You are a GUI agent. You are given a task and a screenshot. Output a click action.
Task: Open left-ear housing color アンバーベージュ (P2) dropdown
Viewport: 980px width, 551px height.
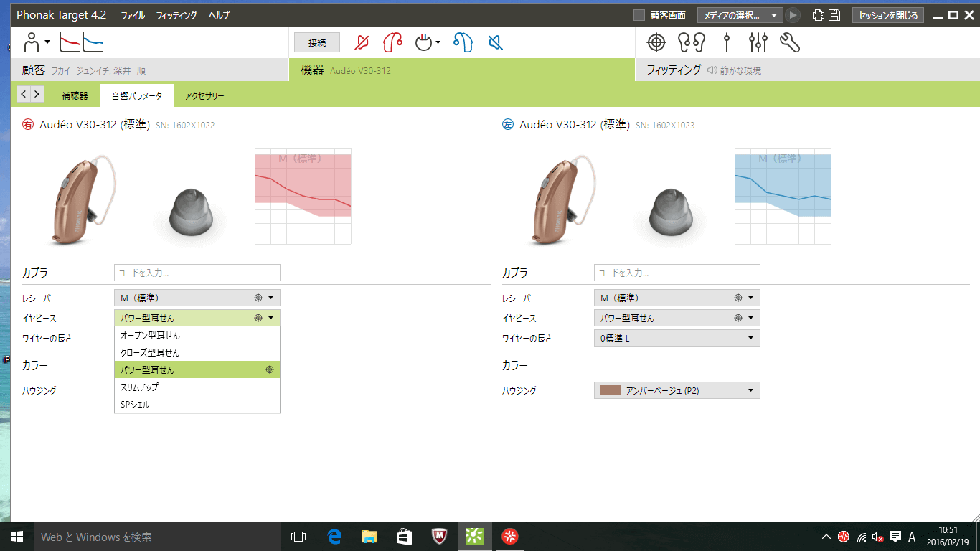point(677,390)
